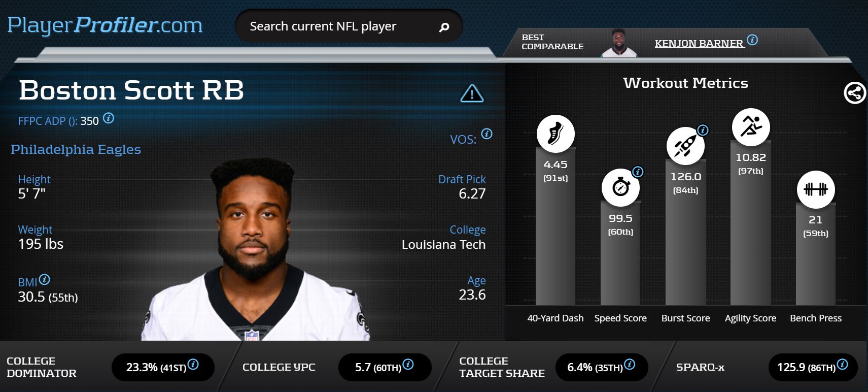Click the Bench Press barbell icon
This screenshot has height=392, width=868.
[x=816, y=189]
